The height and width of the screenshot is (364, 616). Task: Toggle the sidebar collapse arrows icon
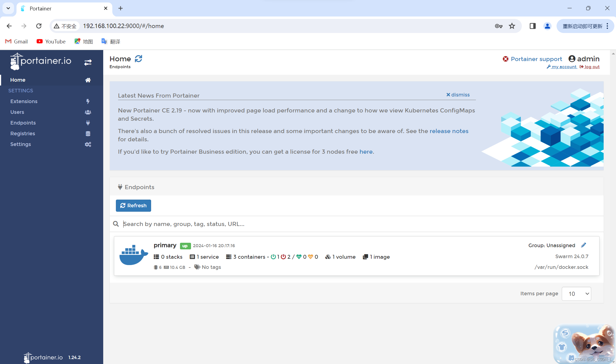pos(88,62)
